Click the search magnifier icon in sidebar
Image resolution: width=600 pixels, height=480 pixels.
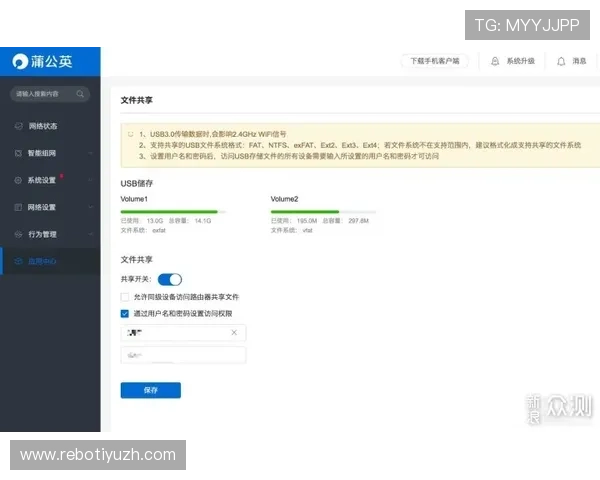(x=80, y=94)
